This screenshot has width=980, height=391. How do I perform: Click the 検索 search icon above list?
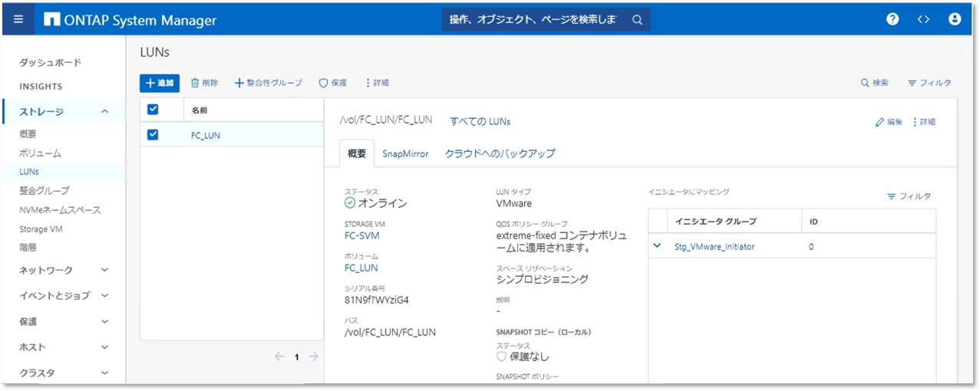click(874, 83)
